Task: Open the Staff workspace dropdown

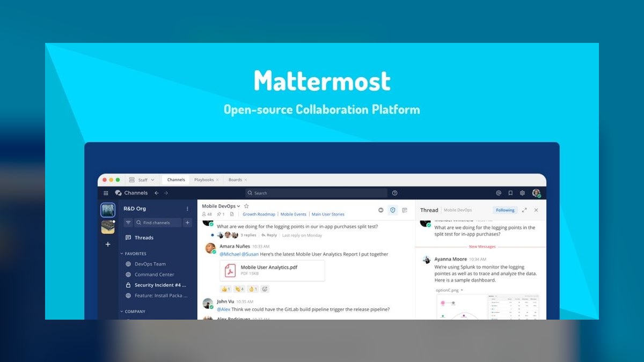Action: (142, 180)
